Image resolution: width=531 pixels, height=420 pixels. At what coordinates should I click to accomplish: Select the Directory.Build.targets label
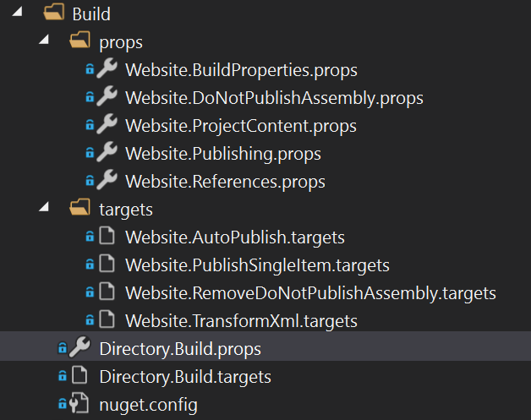tap(185, 377)
